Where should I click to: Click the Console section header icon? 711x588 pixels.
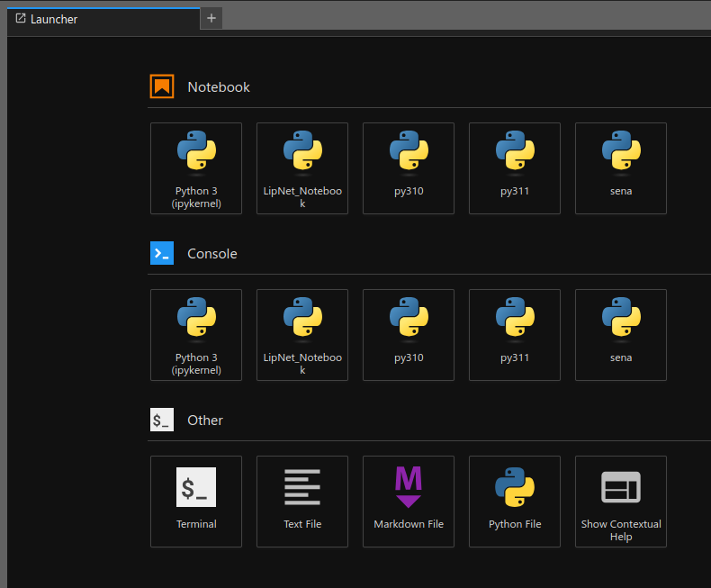tap(162, 253)
